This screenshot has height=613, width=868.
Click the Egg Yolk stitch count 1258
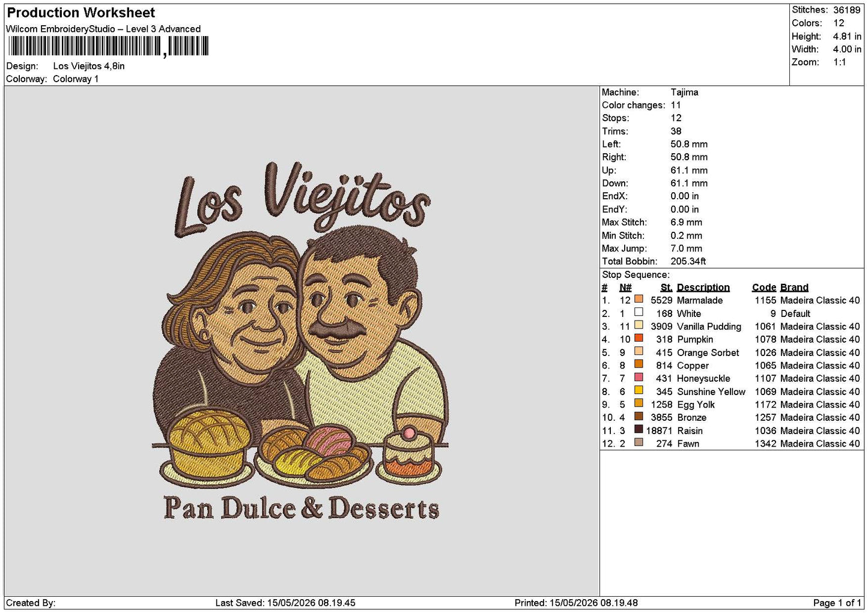point(661,405)
